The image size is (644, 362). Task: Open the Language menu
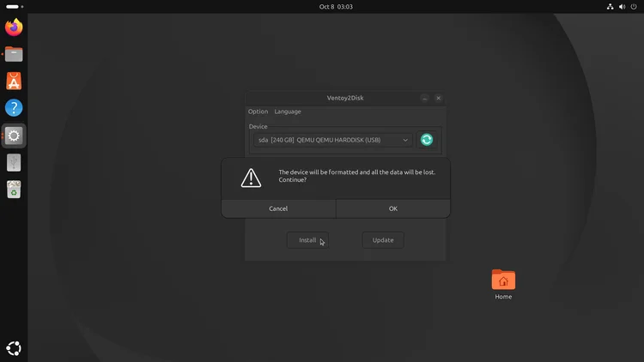pos(288,112)
